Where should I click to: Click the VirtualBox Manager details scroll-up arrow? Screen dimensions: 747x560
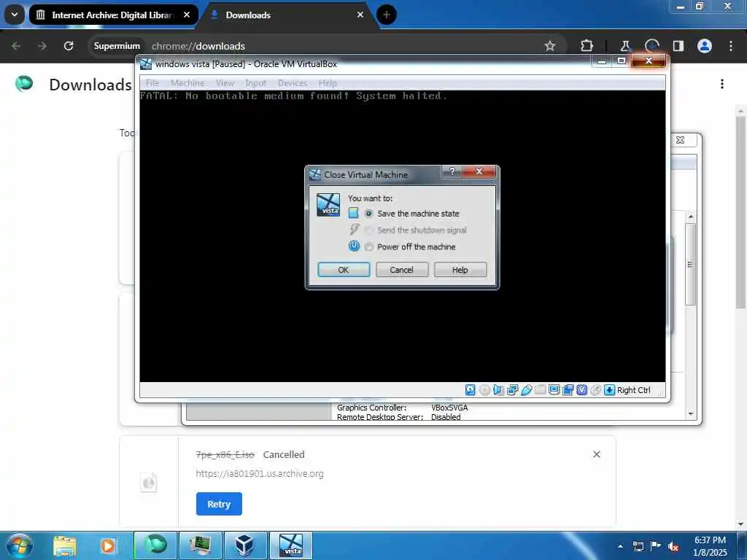pyautogui.click(x=691, y=217)
